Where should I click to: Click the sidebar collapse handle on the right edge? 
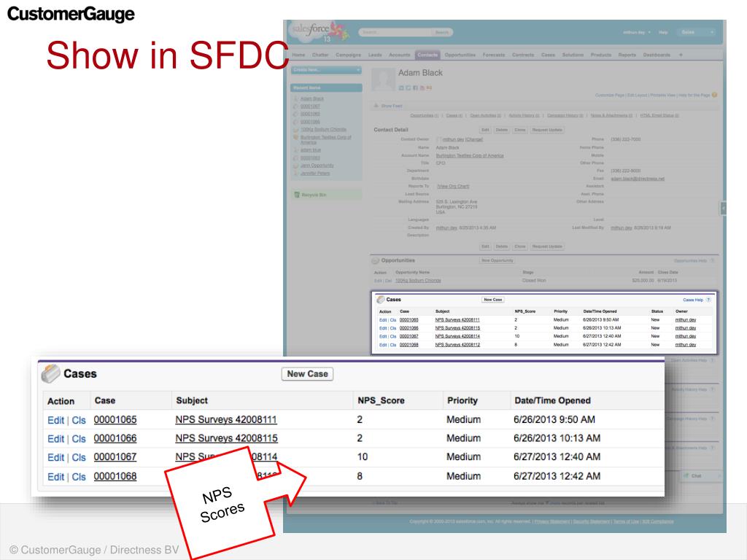point(723,208)
